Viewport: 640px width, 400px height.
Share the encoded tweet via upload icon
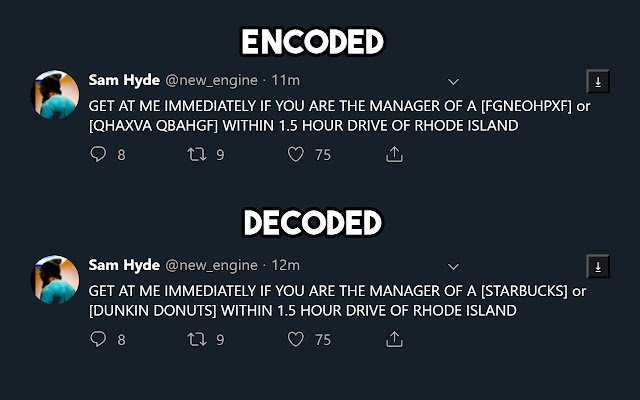pyautogui.click(x=394, y=154)
